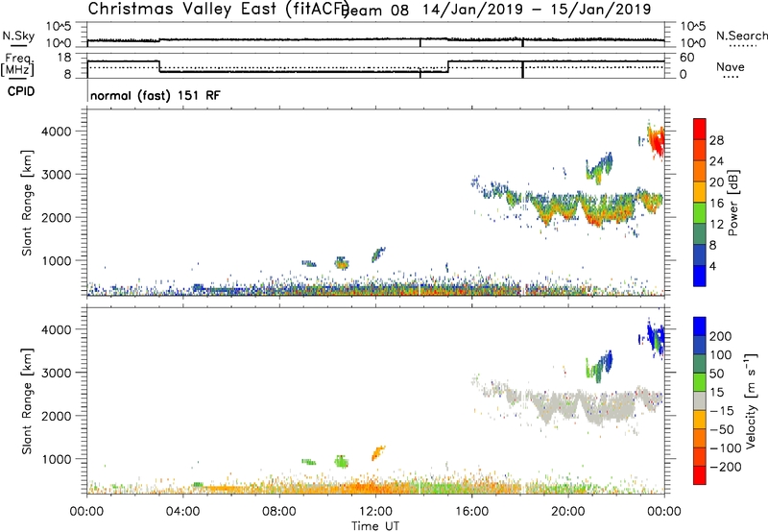Click the '1000' tick on velocity panel

point(57,459)
